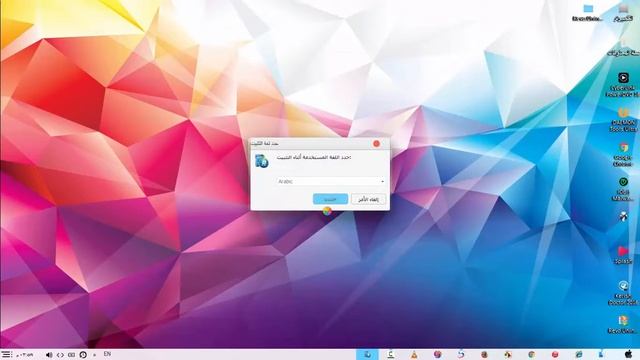The image size is (640, 360).
Task: Click the angle brackets tray icon
Action: (x=60, y=355)
